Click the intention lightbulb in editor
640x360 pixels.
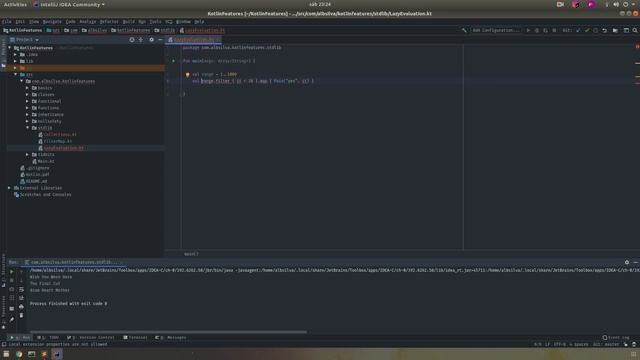(188, 75)
